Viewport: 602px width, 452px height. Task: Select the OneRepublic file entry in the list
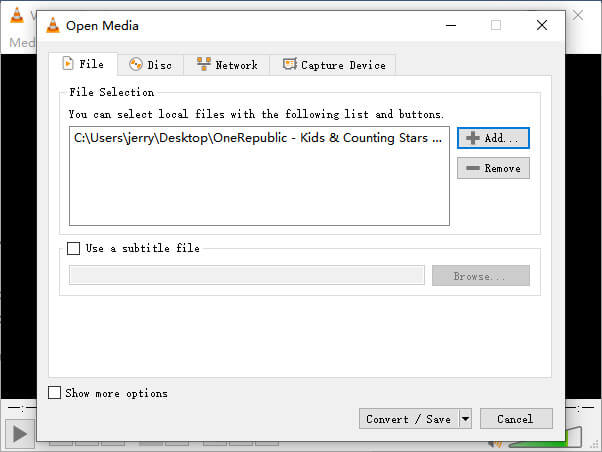point(258,138)
